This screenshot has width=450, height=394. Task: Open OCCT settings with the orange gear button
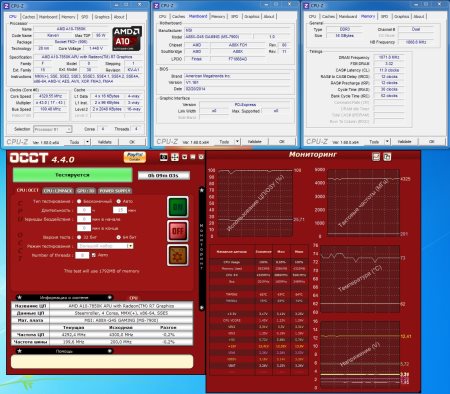click(x=177, y=255)
